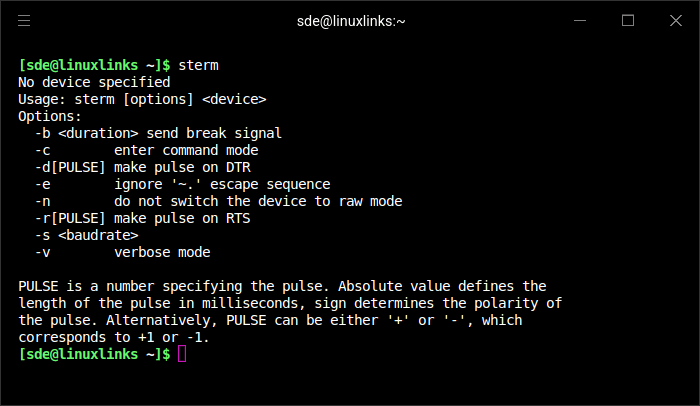700x406 pixels.
Task: Click the first green [sde@linuxlinks ~]$ prompt
Action: pos(94,65)
